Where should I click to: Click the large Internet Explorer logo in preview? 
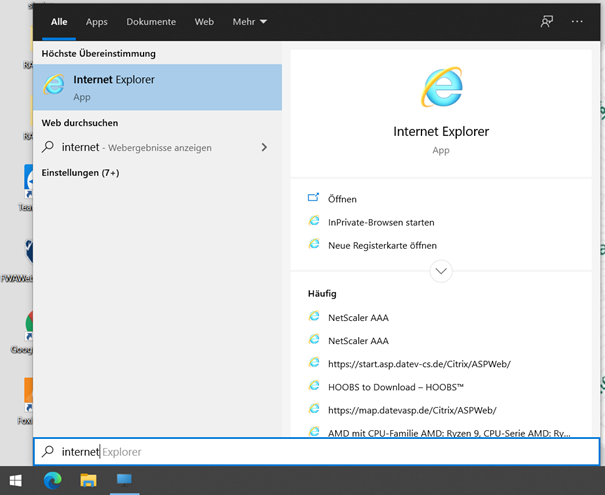[x=442, y=87]
